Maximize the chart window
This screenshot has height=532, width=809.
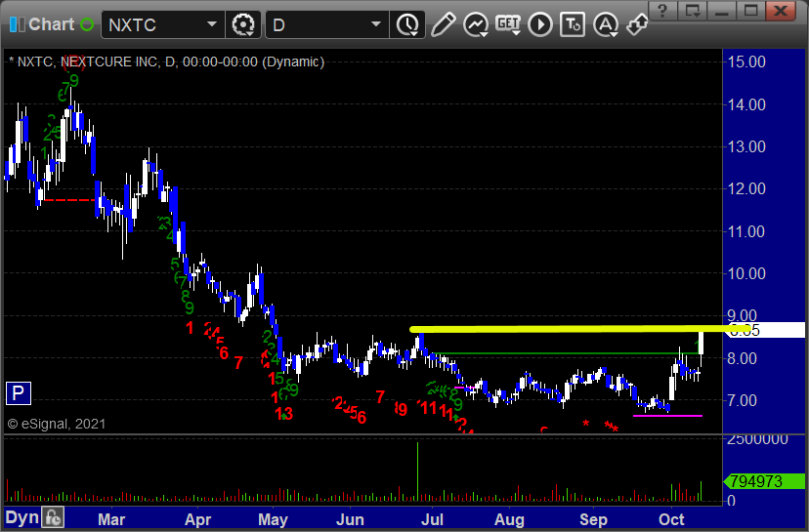point(751,11)
